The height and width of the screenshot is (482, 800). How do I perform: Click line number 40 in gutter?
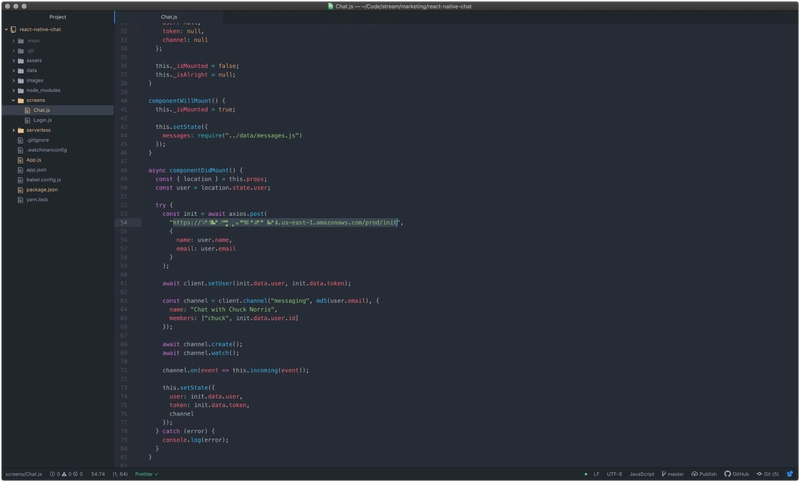[x=124, y=101]
